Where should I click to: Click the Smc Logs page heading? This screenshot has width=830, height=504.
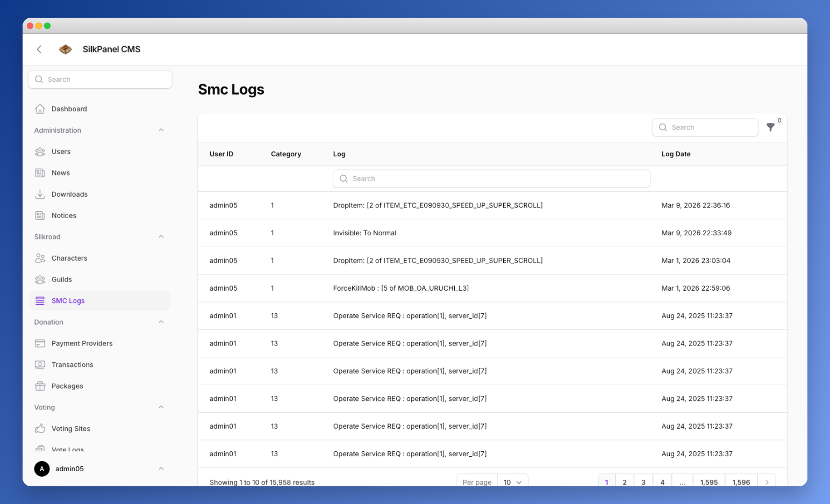pyautogui.click(x=231, y=89)
